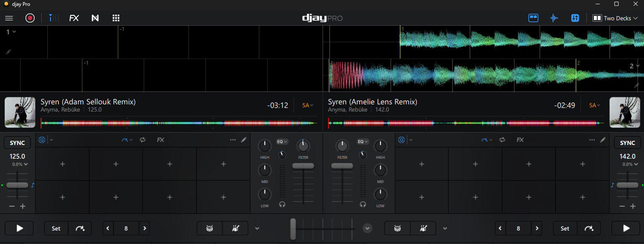The image size is (644, 244).
Task: Open the FX panel from top toolbar
Action: (x=74, y=18)
